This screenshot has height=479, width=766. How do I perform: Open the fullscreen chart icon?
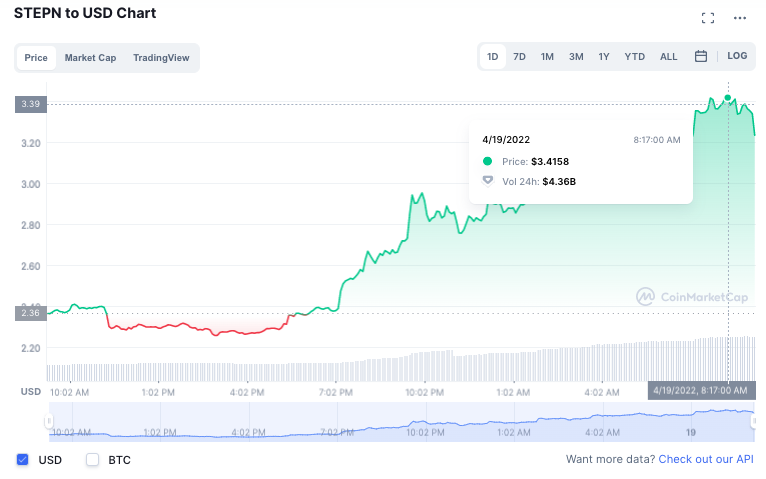coord(707,18)
